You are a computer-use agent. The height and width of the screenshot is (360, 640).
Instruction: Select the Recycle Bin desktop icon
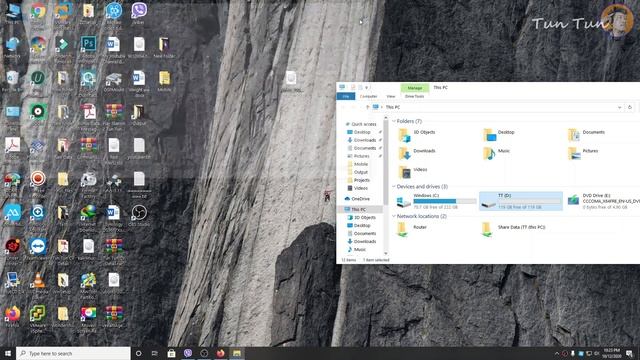(13, 78)
